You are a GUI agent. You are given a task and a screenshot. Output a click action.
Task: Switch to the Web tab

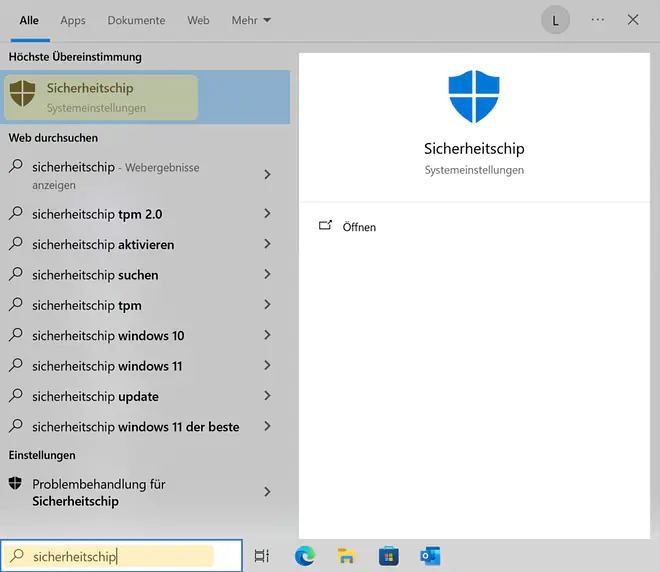(198, 20)
